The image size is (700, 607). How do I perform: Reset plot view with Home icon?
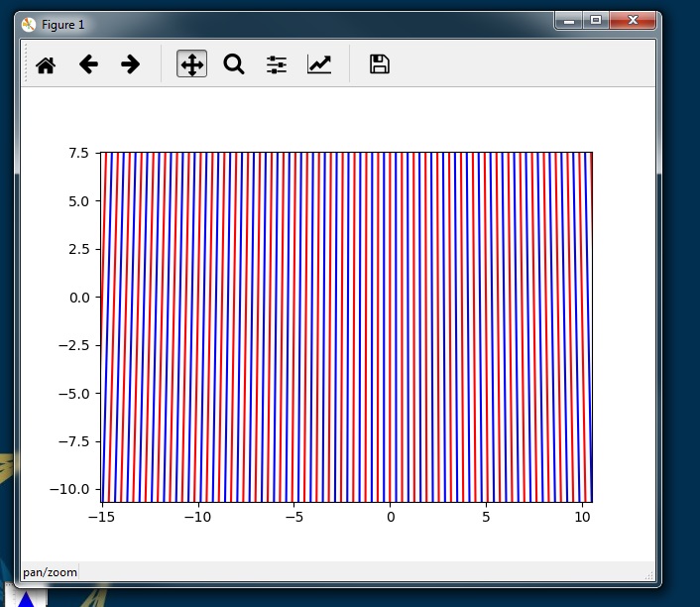click(x=46, y=64)
